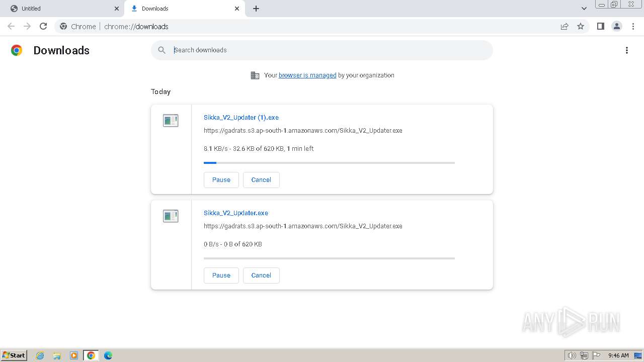Open the Sikka_V2_Updater (1).exe file link
The width and height of the screenshot is (644, 362).
coord(241,117)
